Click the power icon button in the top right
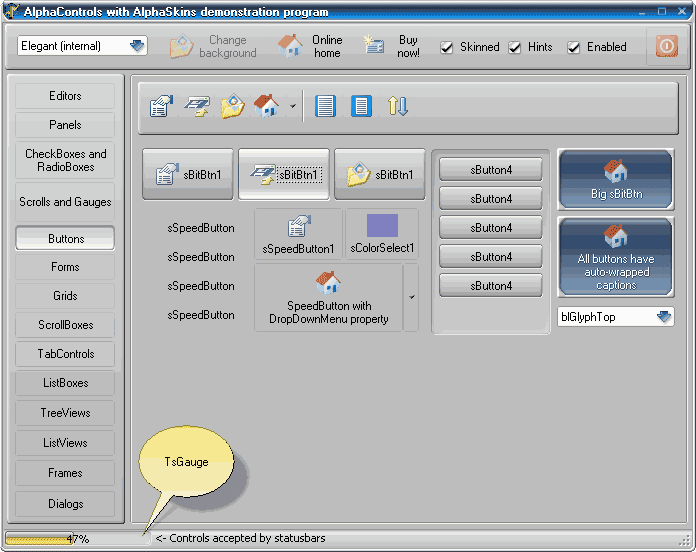 point(667,46)
